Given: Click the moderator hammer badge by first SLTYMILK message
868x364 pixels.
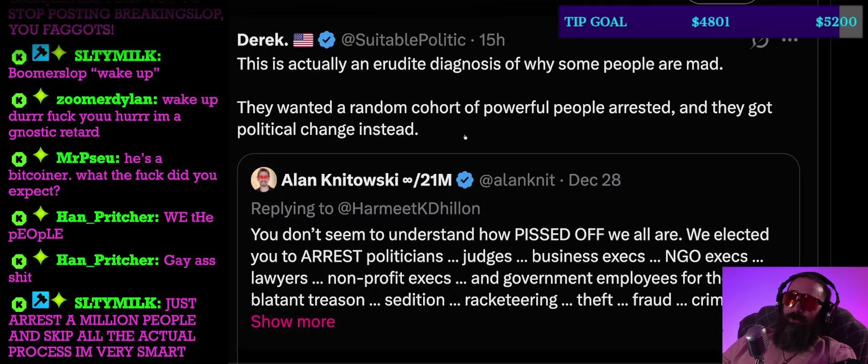Looking at the screenshot, I should (40, 53).
